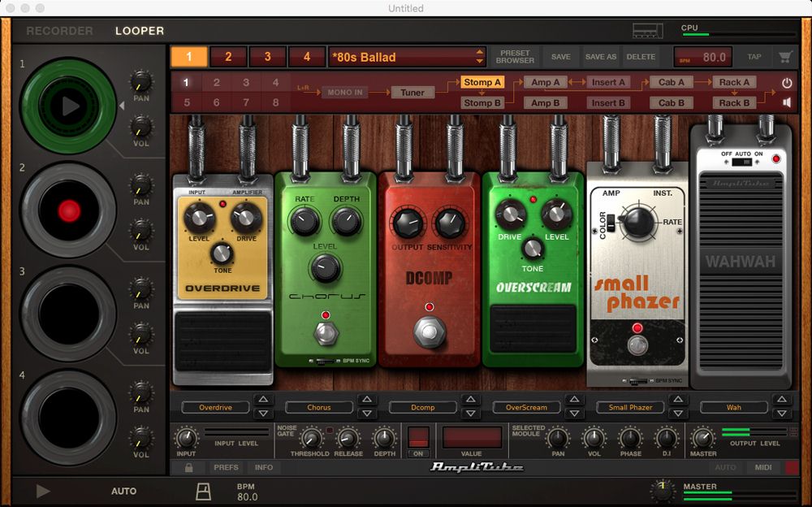Play loop 1 in the looper
Screen dimensions: 812x507
pos(69,106)
